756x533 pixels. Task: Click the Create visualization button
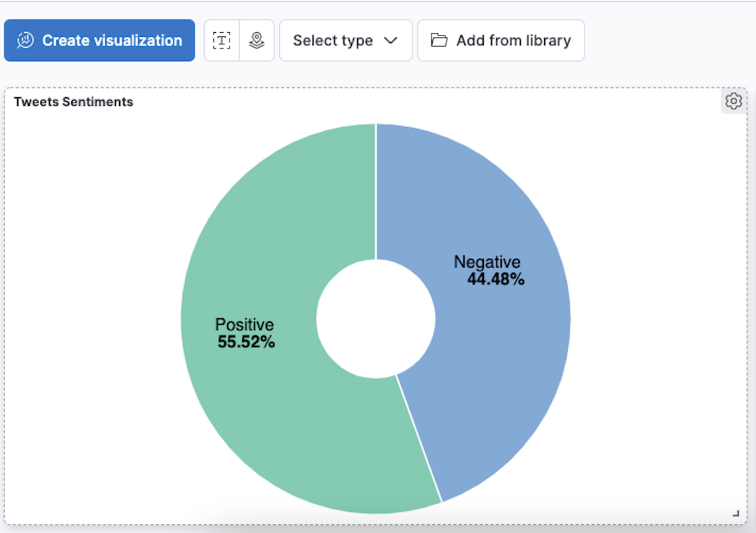point(99,40)
